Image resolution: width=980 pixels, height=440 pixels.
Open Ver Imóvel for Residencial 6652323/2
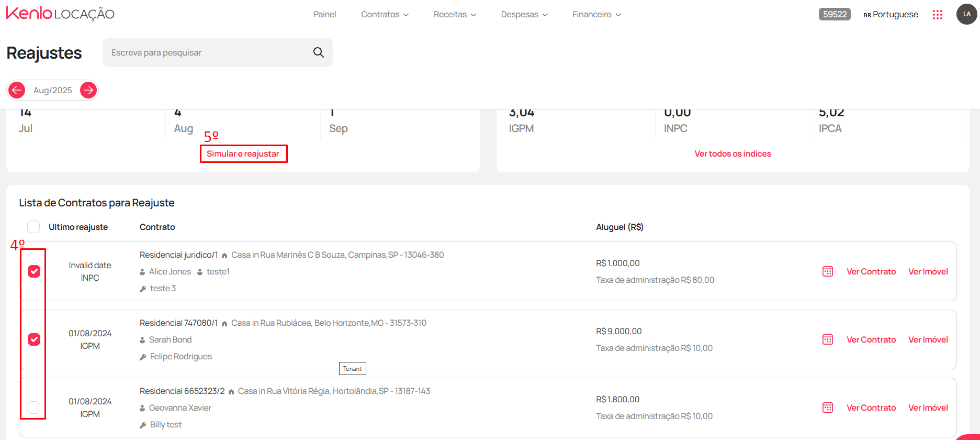[928, 408]
